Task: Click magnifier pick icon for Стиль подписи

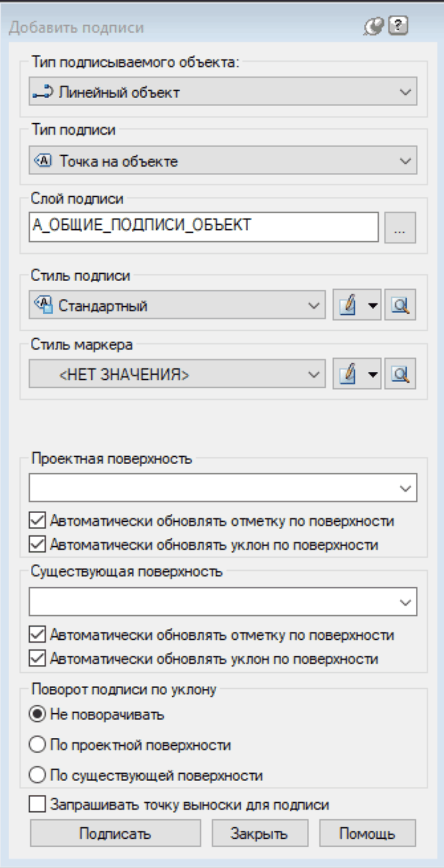Action: 400,305
